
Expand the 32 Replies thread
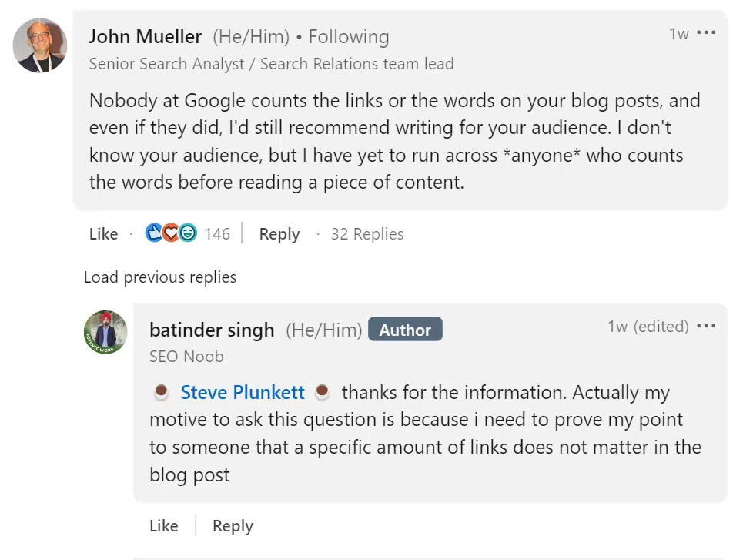click(x=367, y=233)
